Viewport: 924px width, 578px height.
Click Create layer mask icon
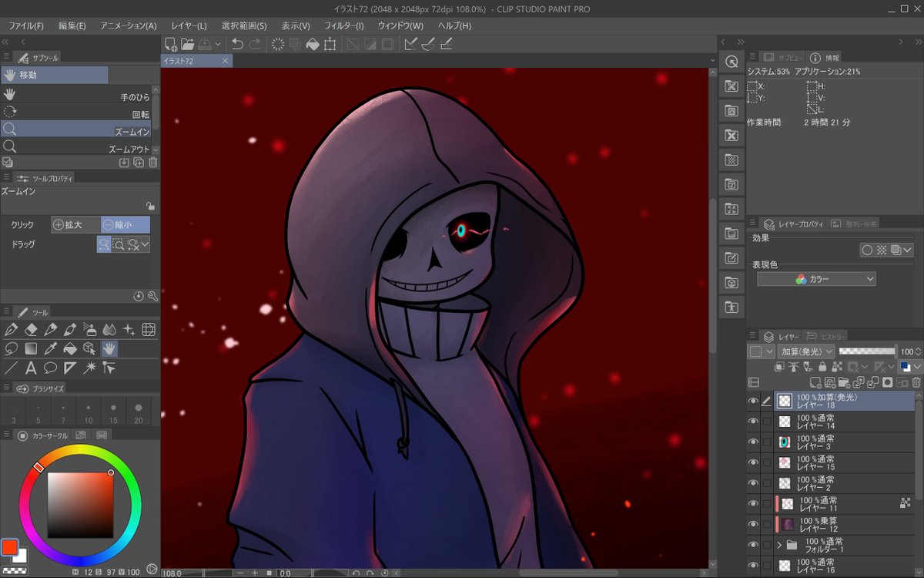(x=888, y=382)
